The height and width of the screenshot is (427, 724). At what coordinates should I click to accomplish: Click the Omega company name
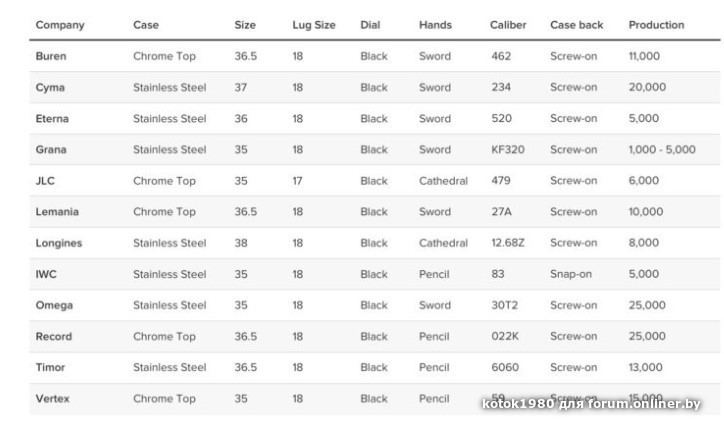coord(54,305)
